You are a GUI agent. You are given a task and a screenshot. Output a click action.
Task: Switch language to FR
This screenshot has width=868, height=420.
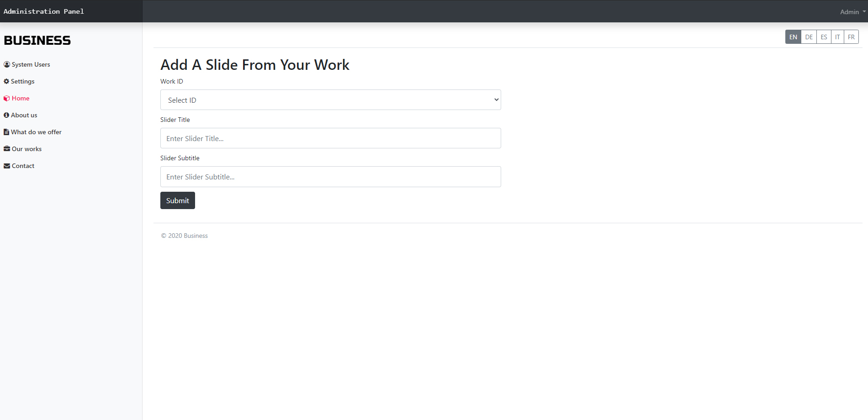pos(851,37)
